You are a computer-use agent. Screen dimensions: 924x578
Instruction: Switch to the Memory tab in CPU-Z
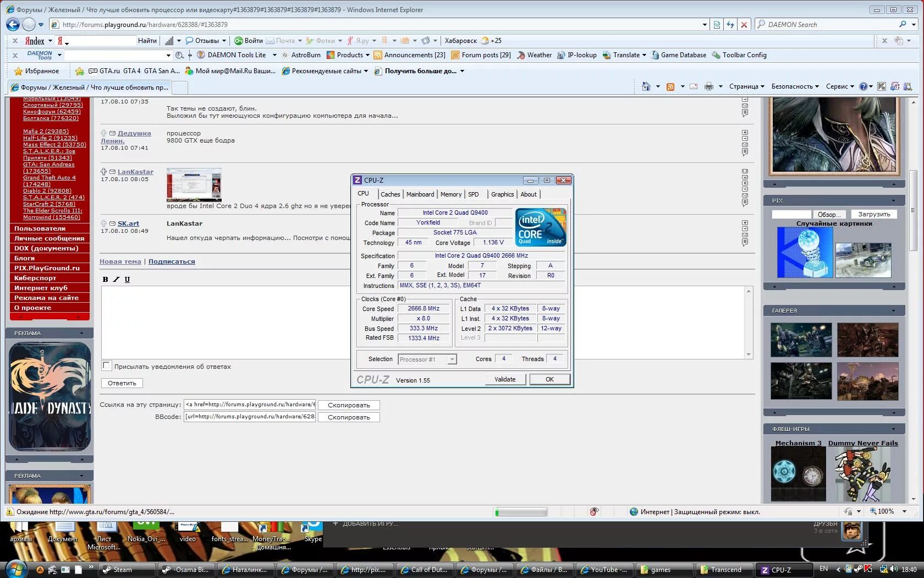(x=451, y=194)
